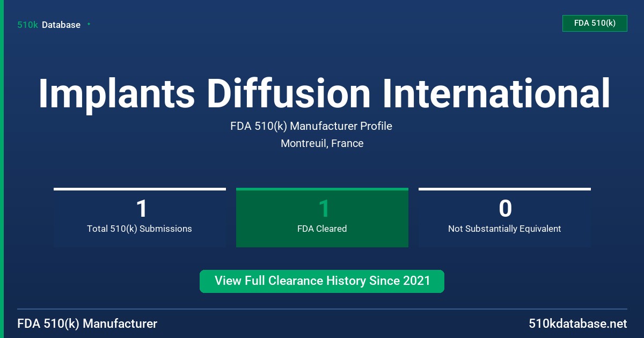The height and width of the screenshot is (338, 644).
Task: Click the 510k Database logo text
Action: pyautogui.click(x=49, y=25)
